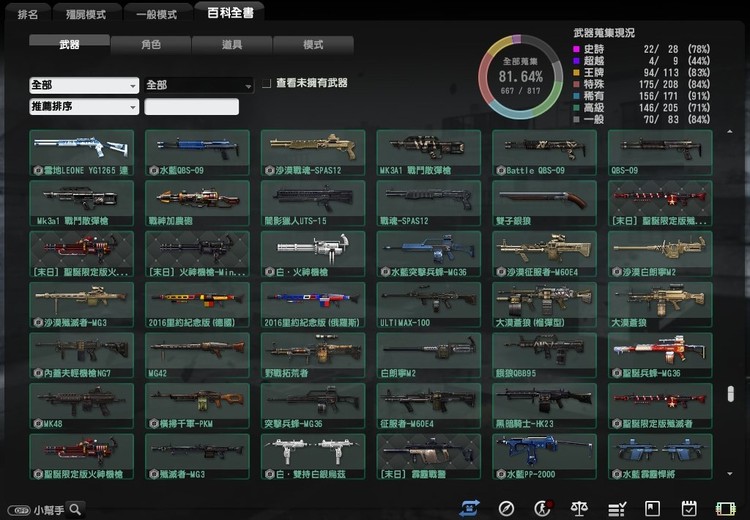Select the 沙漠戰魂-SPAS12 weapon card

click(313, 153)
